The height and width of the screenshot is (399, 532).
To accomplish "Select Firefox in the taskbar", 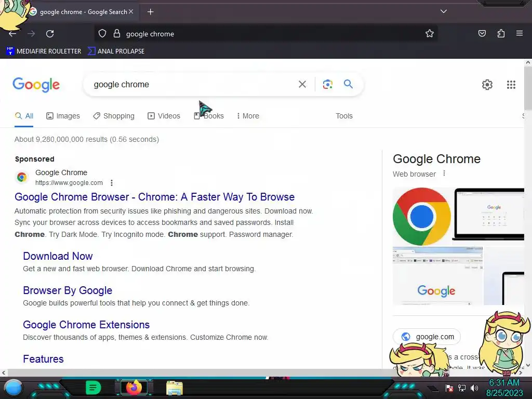I will 134,388.
